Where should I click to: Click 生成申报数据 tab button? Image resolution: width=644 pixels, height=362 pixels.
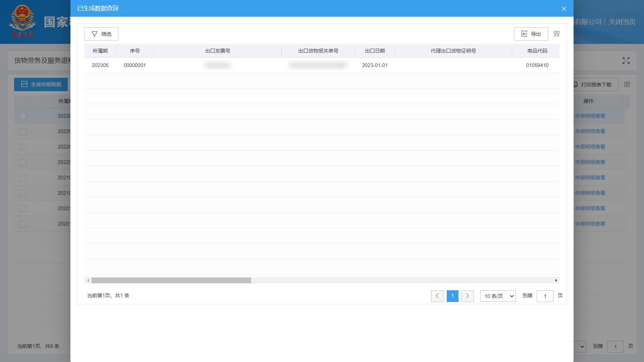coord(41,84)
